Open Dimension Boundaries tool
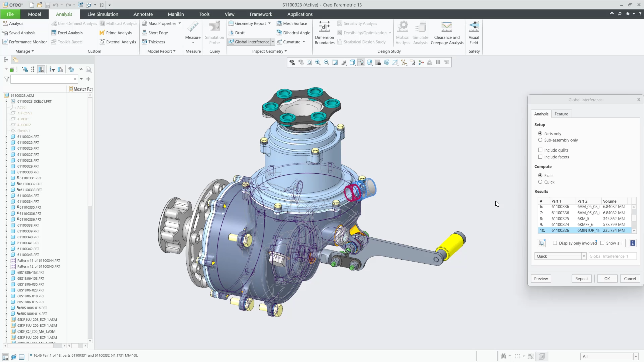Viewport: 644px width, 362px height. click(x=324, y=33)
